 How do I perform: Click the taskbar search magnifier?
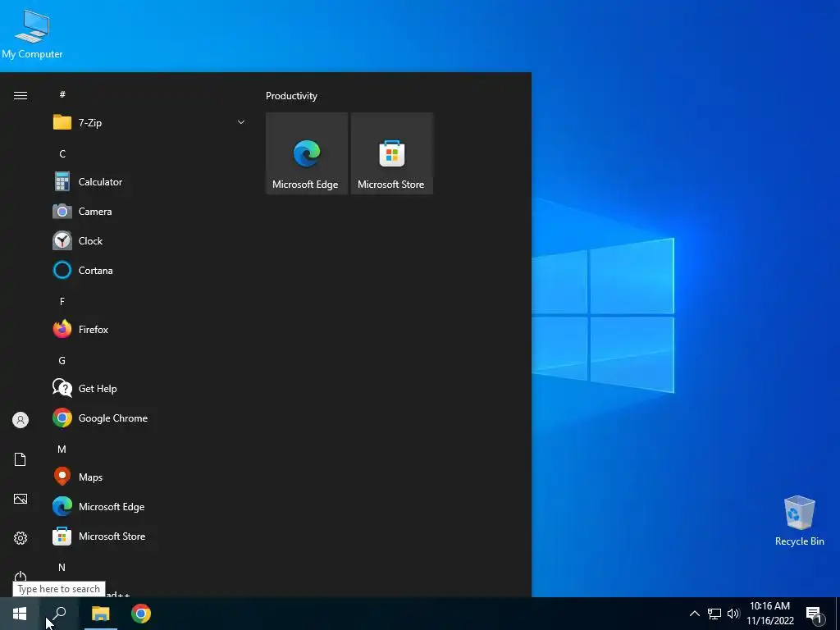[59, 614]
